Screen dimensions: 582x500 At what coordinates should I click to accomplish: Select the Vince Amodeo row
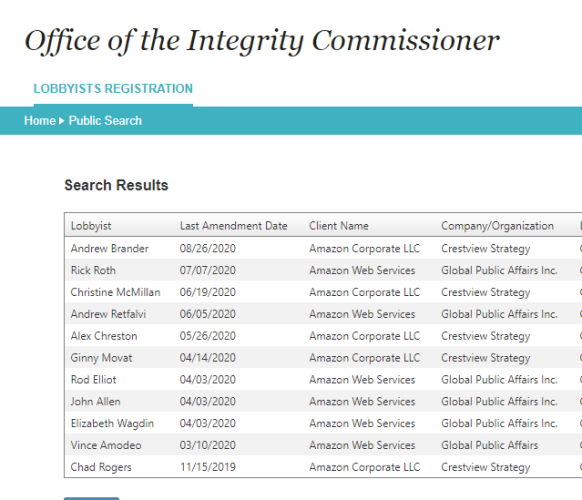click(x=323, y=445)
